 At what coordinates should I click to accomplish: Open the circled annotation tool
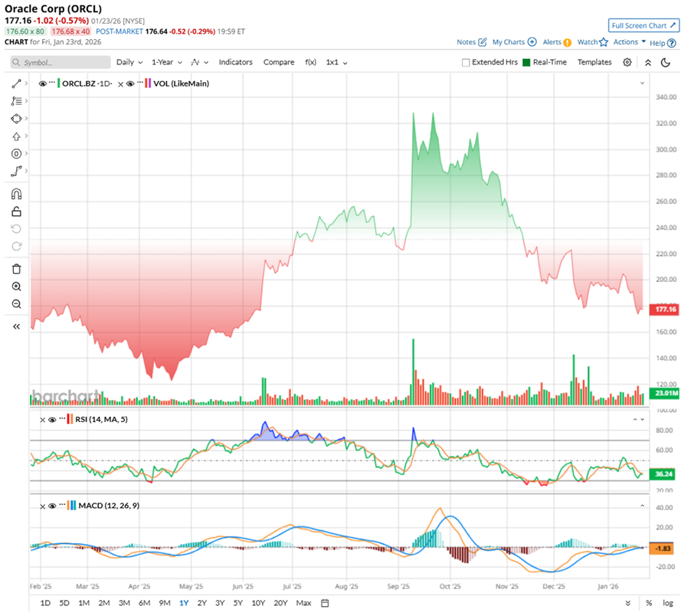click(16, 154)
